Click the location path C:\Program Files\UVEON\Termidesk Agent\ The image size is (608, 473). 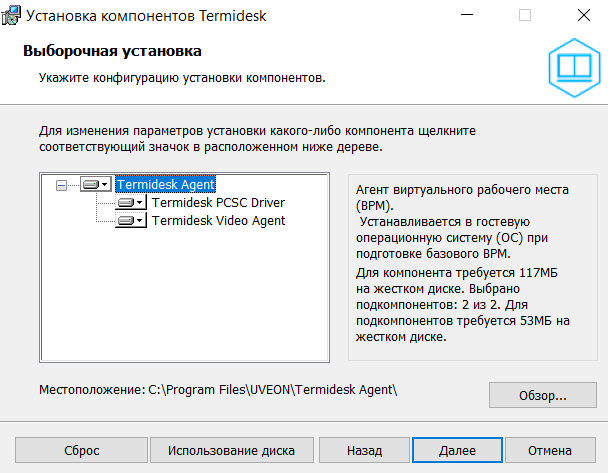coord(273,389)
